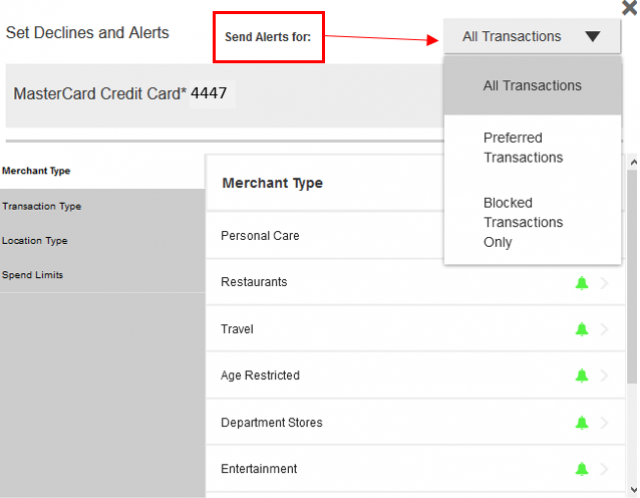Expand the Department Stores row chevron

(x=604, y=422)
